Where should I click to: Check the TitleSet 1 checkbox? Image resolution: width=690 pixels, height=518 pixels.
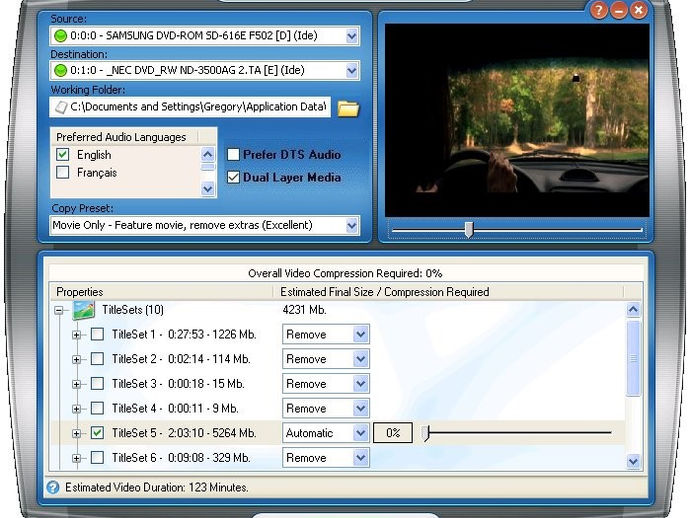[x=97, y=334]
